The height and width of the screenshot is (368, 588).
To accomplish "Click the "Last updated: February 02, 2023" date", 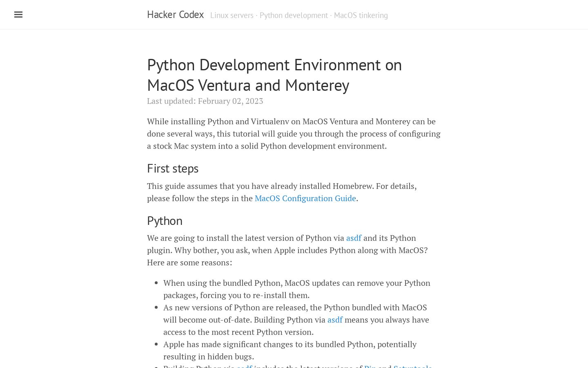I will [205, 101].
